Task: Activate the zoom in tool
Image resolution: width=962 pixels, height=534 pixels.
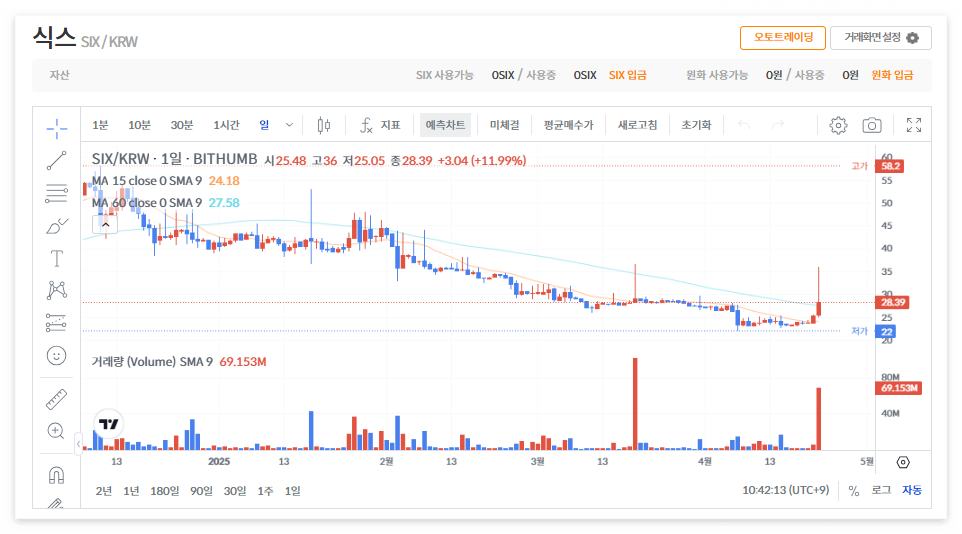Action: pyautogui.click(x=56, y=431)
